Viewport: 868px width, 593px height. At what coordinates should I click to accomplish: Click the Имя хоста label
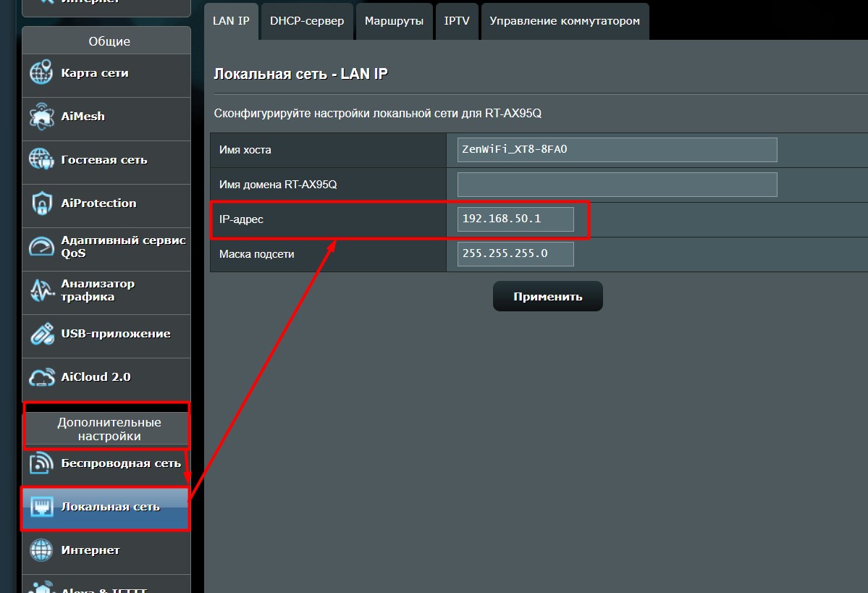245,150
